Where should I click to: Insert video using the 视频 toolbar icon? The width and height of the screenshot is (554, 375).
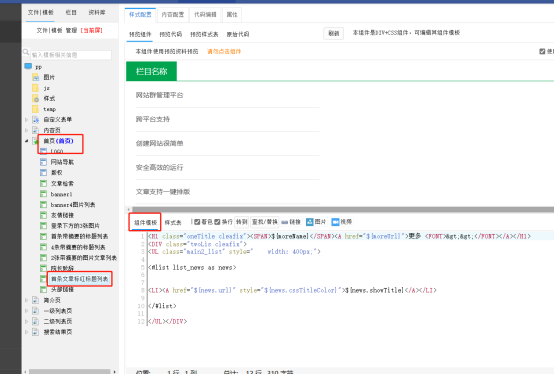[x=335, y=222]
